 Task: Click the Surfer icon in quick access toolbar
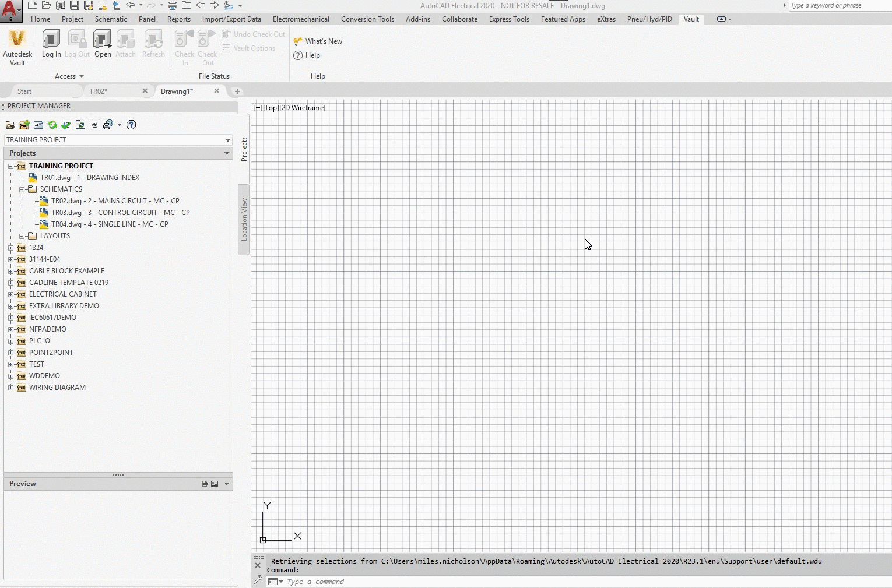pos(229,5)
